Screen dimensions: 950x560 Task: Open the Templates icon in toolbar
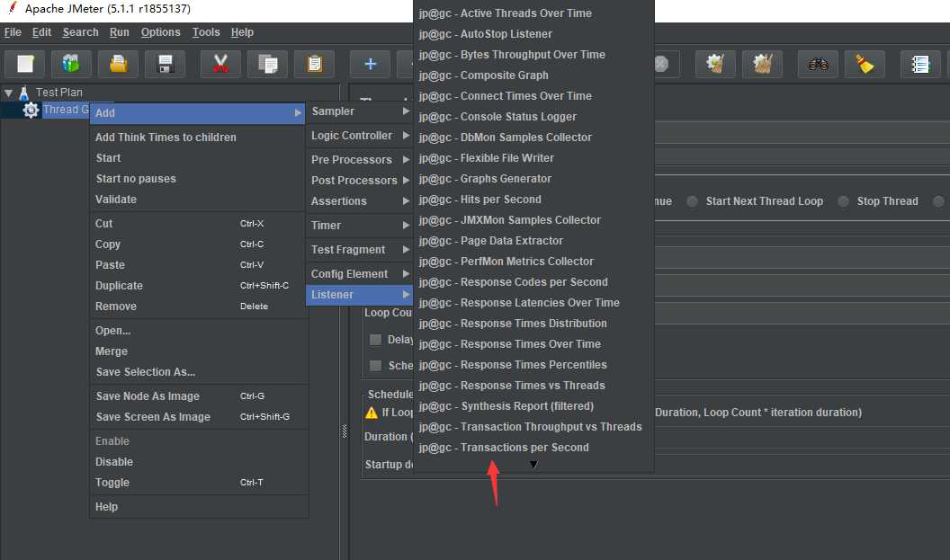[71, 64]
